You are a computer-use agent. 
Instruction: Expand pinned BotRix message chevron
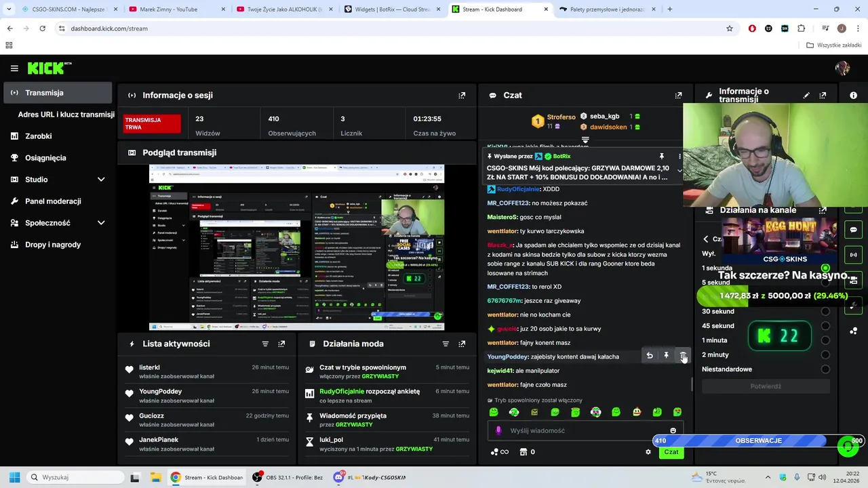click(x=679, y=171)
